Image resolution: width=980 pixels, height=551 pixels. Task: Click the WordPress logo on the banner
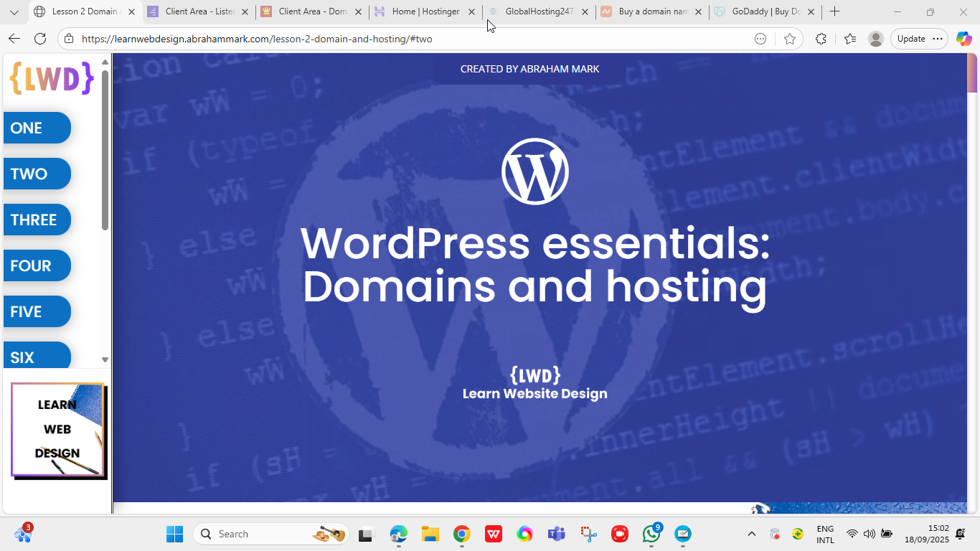click(534, 171)
